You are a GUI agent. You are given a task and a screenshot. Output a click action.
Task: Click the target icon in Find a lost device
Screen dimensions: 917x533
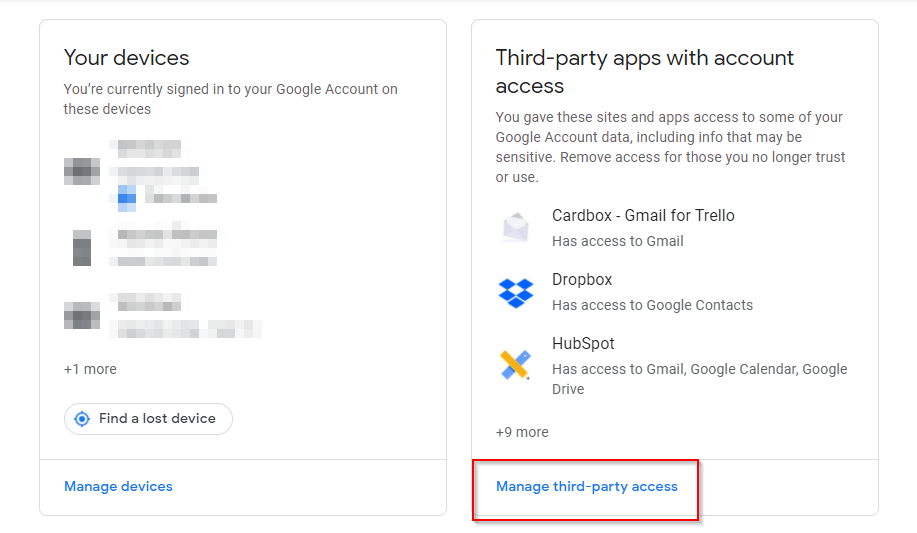click(x=82, y=419)
